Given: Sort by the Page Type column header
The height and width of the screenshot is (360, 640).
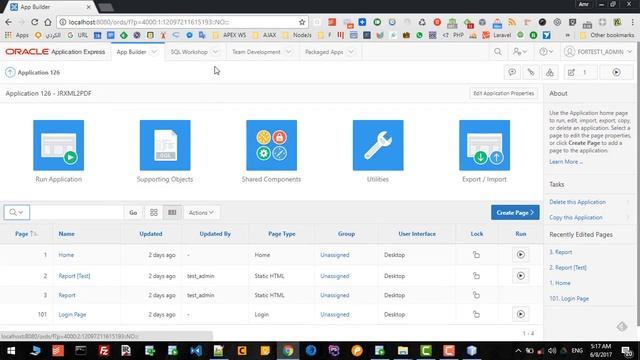Looking at the screenshot, I should [282, 233].
